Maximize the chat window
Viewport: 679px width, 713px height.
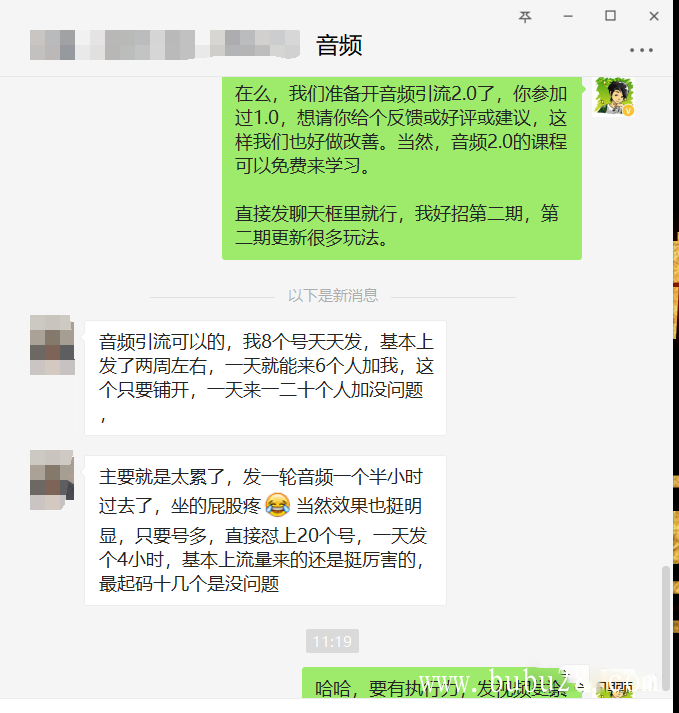pos(610,16)
